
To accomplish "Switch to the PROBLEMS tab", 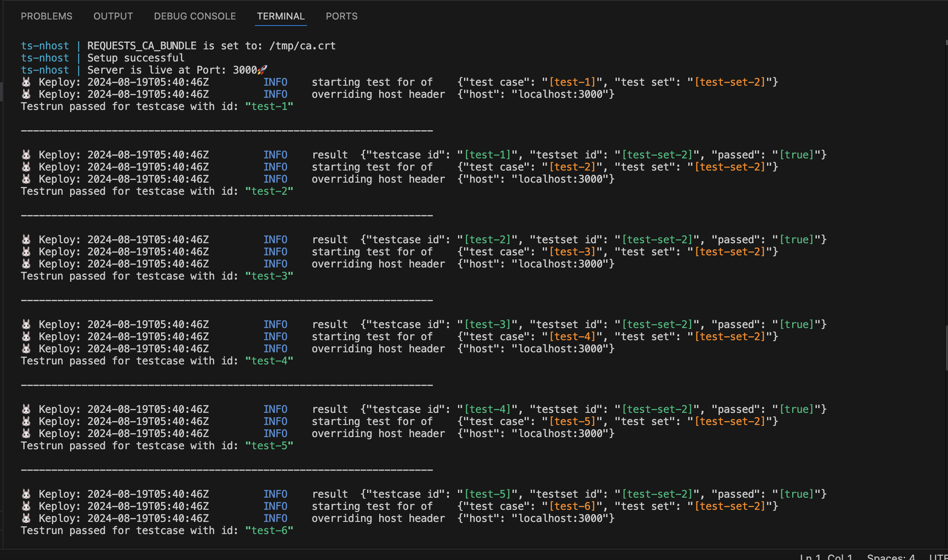I will coord(46,16).
